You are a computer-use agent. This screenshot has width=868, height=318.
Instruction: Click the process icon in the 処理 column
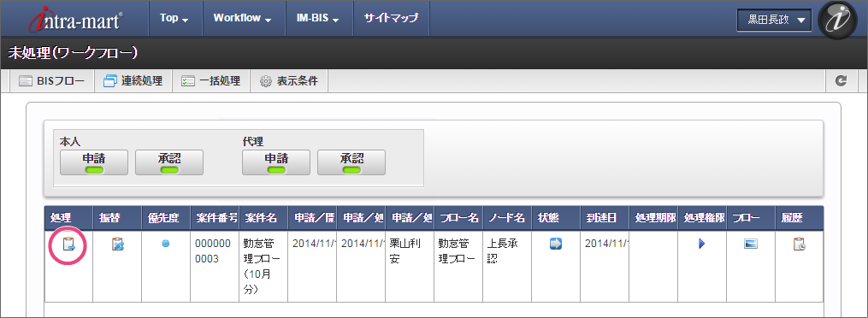[x=68, y=244]
